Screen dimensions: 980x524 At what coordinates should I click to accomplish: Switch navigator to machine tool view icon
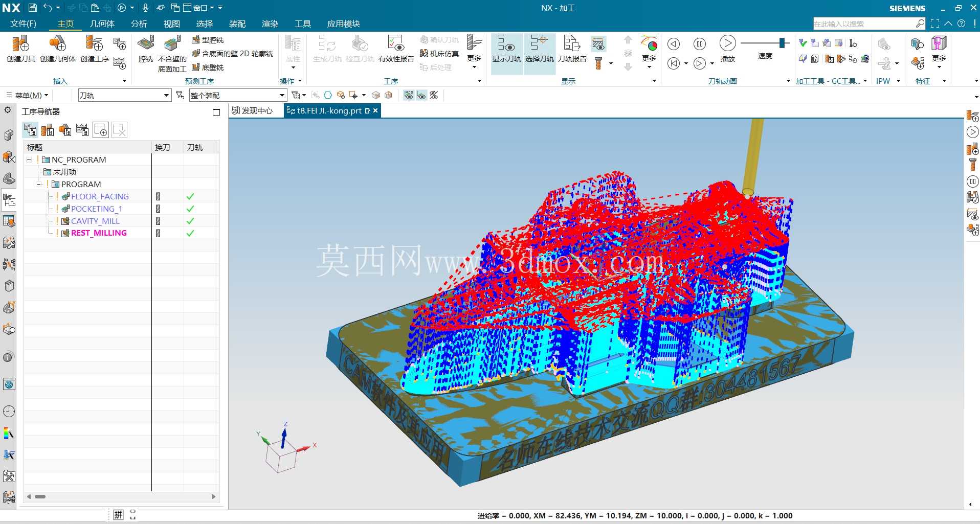(x=48, y=130)
